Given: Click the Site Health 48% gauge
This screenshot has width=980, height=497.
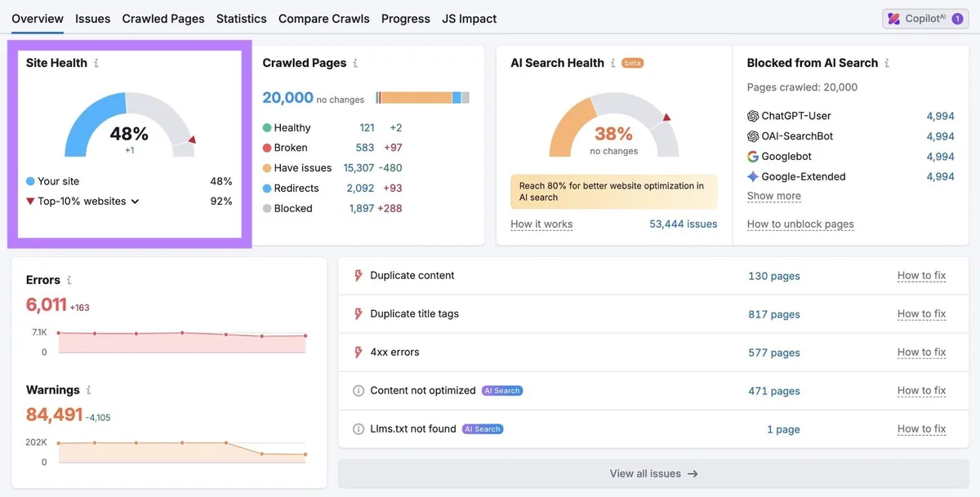Looking at the screenshot, I should click(x=130, y=124).
